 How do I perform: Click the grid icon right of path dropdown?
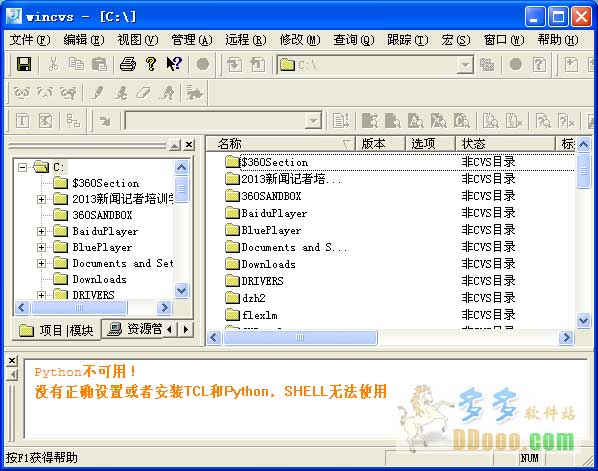pos(487,64)
